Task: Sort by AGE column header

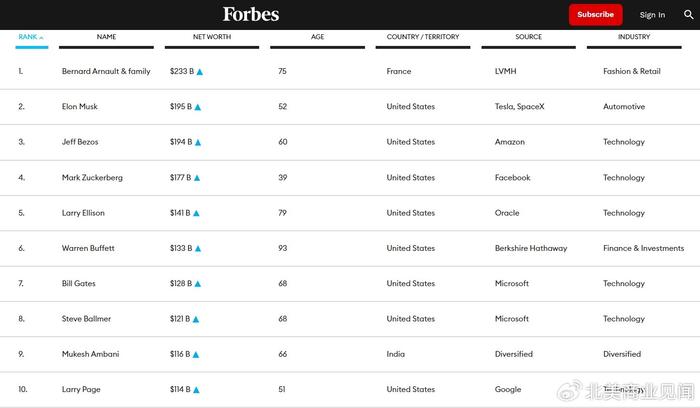Action: [x=317, y=37]
